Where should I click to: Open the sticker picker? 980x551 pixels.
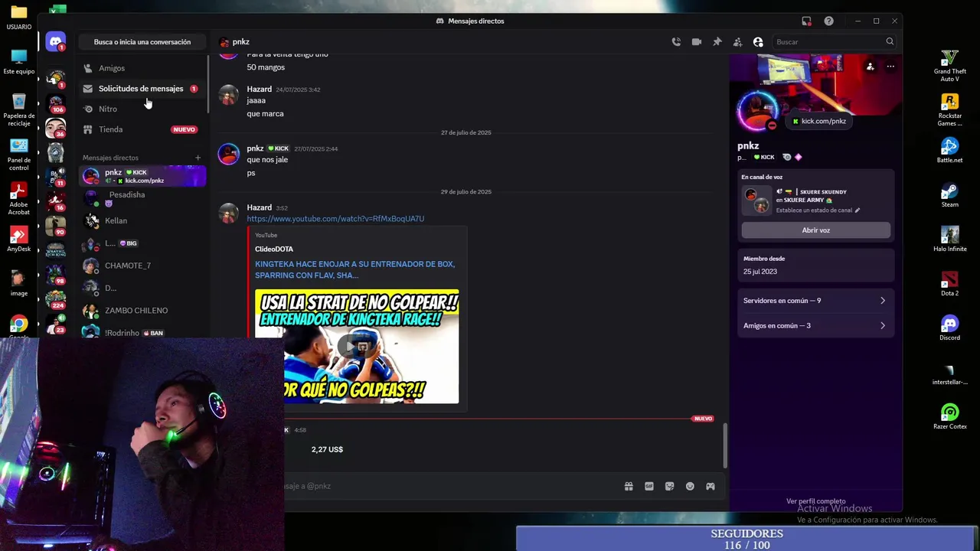pos(670,486)
